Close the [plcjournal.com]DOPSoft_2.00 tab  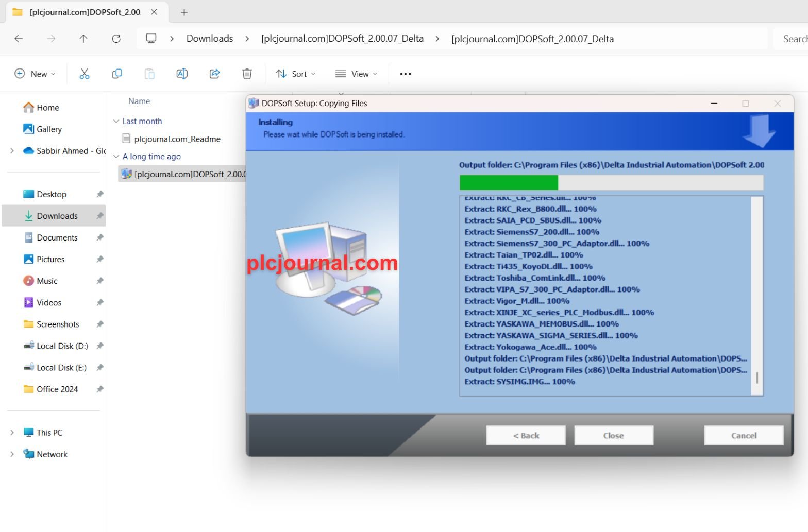(x=154, y=12)
